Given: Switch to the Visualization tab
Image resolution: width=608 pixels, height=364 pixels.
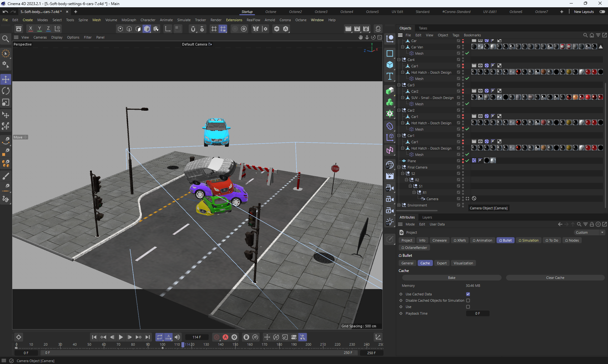Looking at the screenshot, I should pyautogui.click(x=463, y=263).
